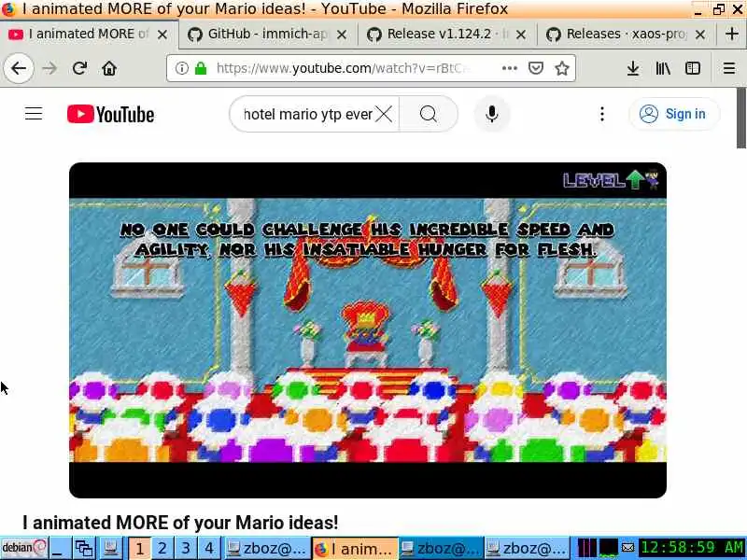Open the Firefox home page
The width and height of the screenshot is (747, 560).
(109, 68)
